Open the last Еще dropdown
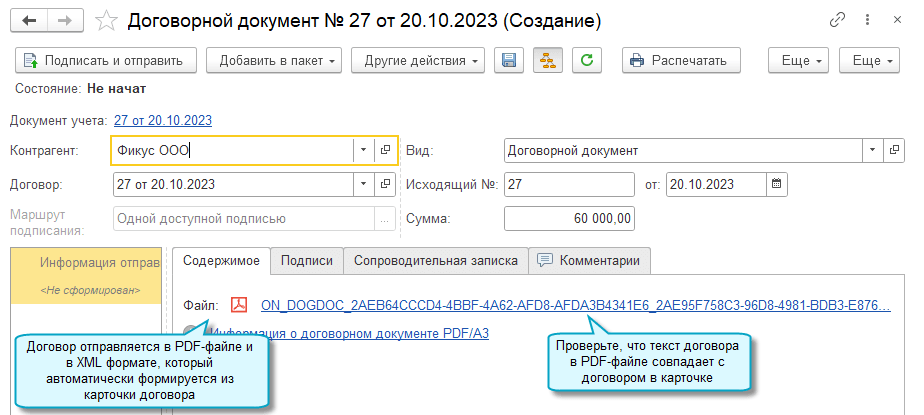 (x=869, y=60)
